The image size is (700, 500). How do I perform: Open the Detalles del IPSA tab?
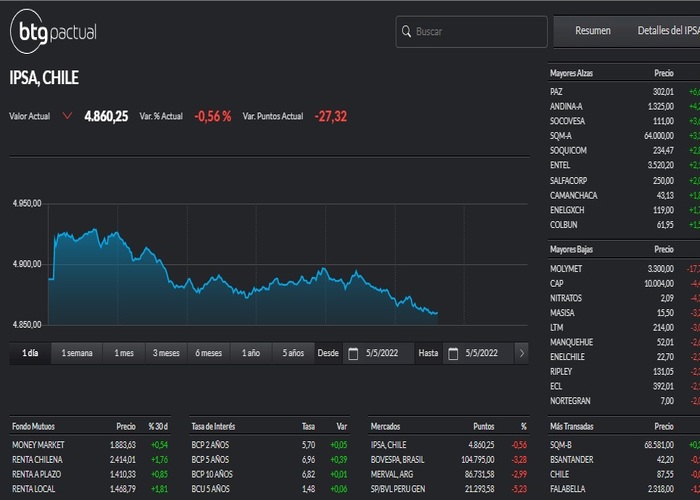point(668,31)
